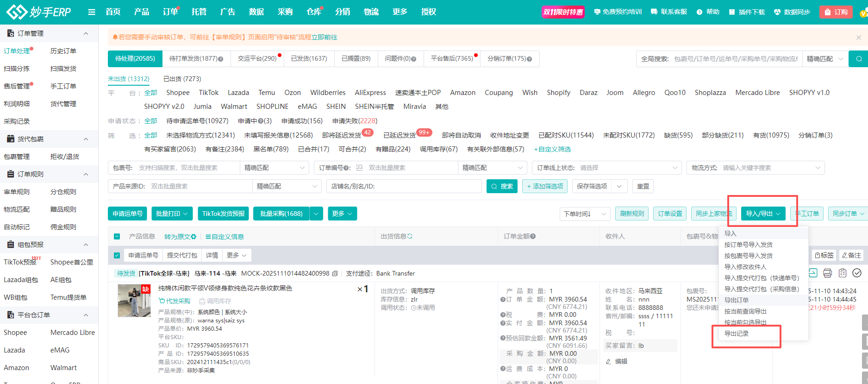This screenshot has height=384, width=868.
Task: Click the 编辑 pencil edit link
Action: tap(617, 361)
